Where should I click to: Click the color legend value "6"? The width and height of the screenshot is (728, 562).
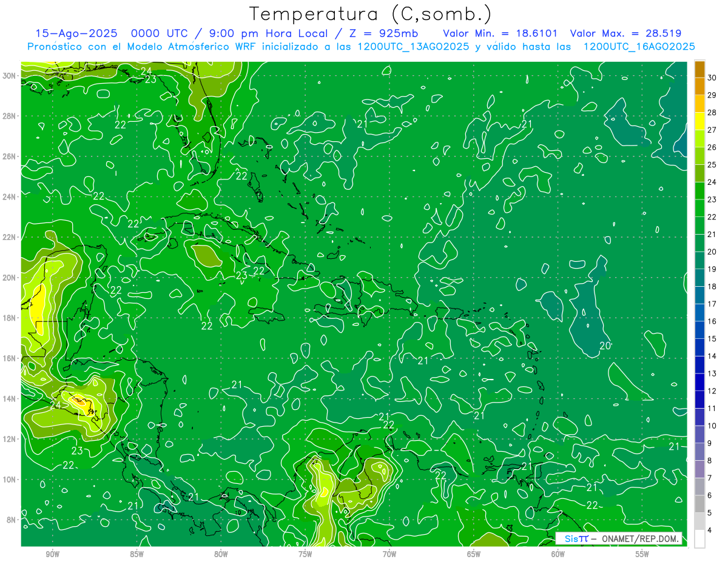710,495
